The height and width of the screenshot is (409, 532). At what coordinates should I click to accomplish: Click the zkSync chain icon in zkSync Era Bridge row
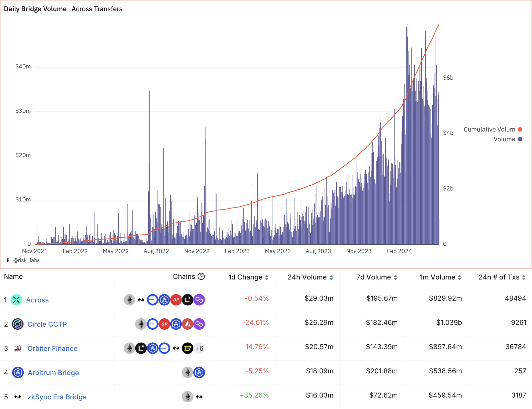pos(199,397)
